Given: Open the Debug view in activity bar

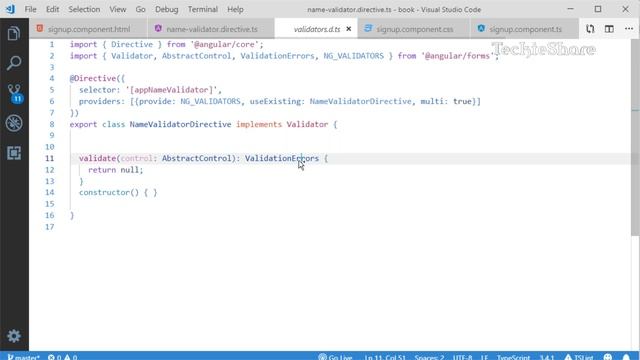Looking at the screenshot, I should click(14, 123).
